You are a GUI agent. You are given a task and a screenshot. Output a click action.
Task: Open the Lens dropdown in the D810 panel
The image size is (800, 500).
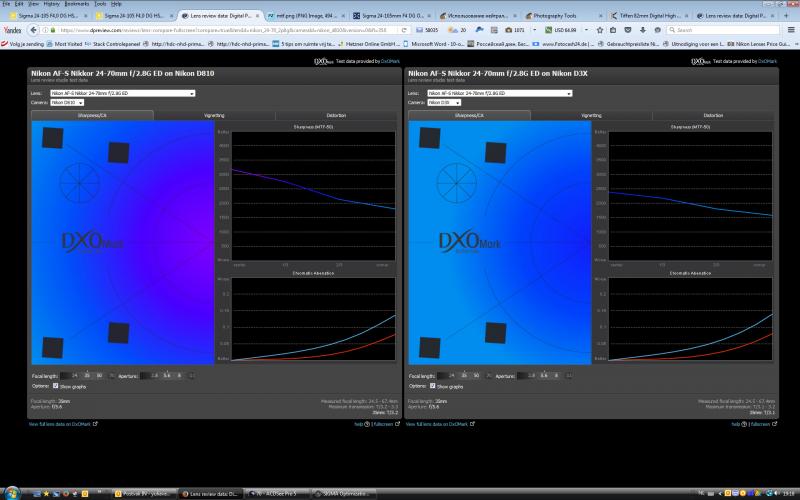[122, 93]
